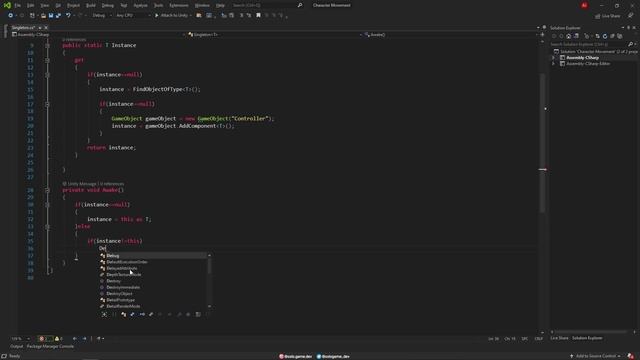Click the Solution Explorer back icon
Viewport: 640px width, 360px height.
(x=554, y=36)
